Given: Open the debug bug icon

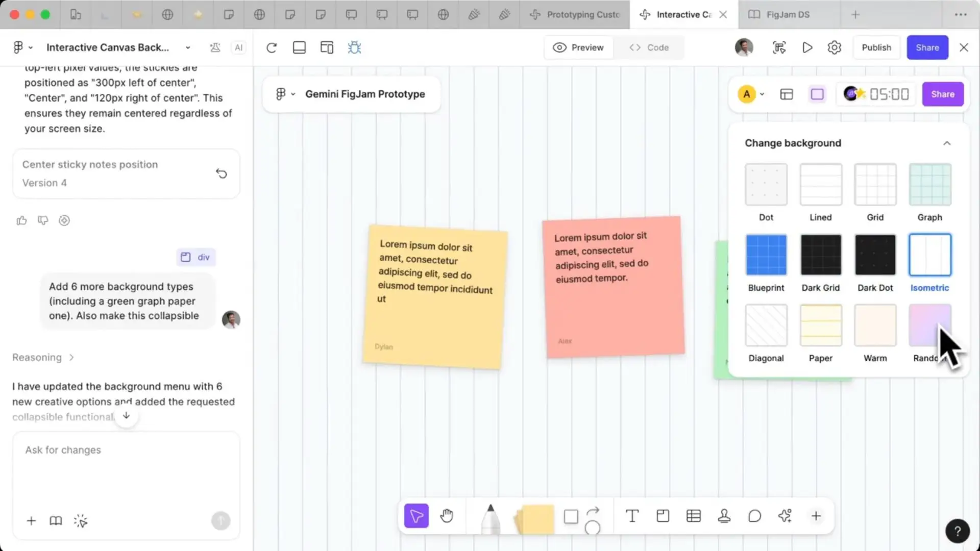Looking at the screenshot, I should [x=354, y=47].
